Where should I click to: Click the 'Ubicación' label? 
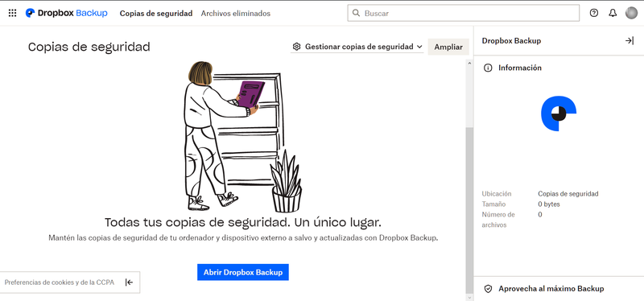pos(497,194)
